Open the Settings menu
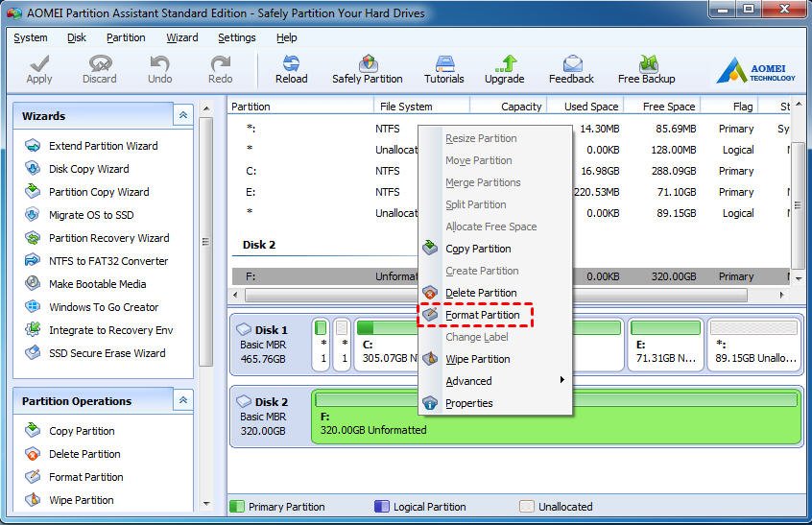The width and height of the screenshot is (812, 525). point(237,37)
